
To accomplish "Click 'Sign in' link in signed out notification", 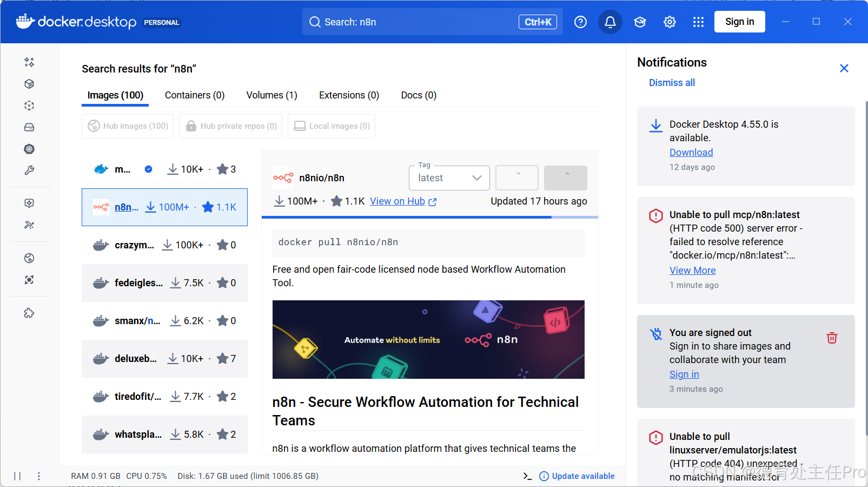I will pos(684,374).
